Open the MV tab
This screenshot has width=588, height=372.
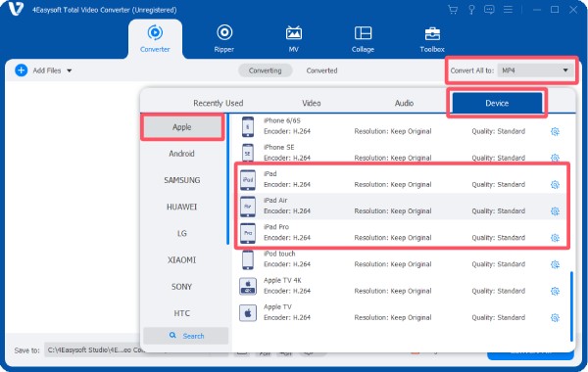click(x=294, y=39)
